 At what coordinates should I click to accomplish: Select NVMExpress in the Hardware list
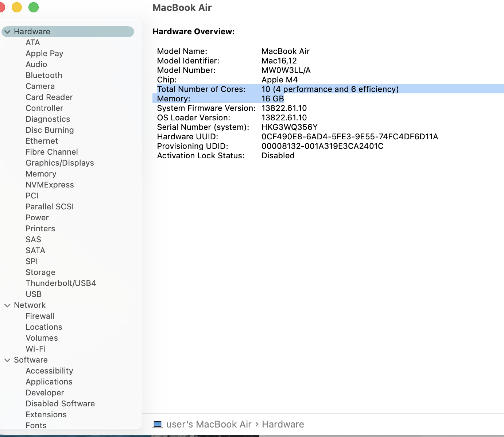tap(50, 185)
